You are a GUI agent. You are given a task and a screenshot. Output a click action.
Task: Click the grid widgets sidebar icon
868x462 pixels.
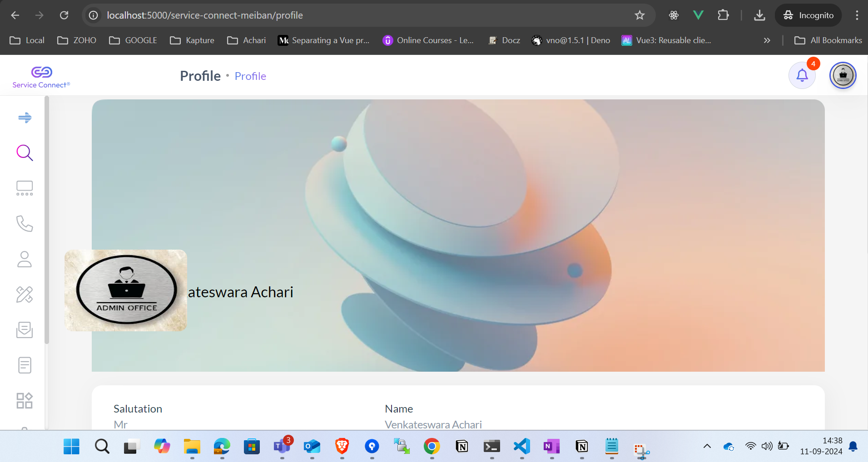point(25,400)
